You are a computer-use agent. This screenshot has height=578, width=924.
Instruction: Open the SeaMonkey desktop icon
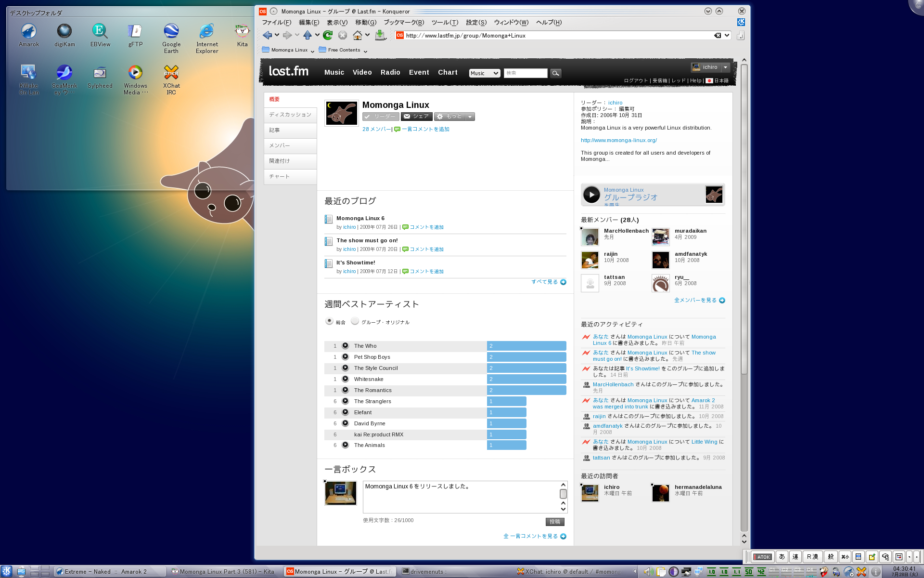tap(64, 79)
